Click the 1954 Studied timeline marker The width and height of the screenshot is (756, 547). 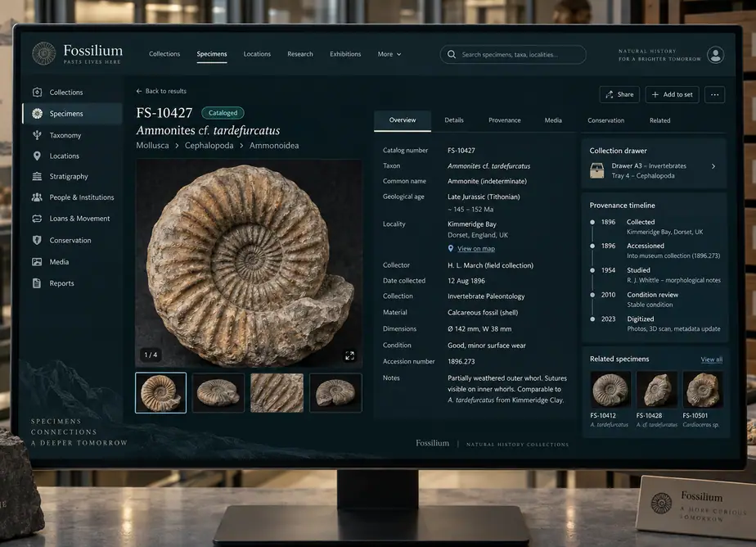592,270
